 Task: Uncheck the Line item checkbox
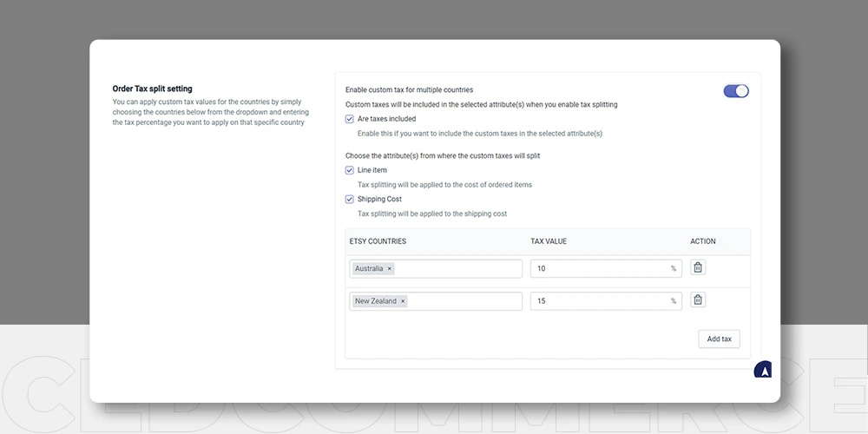coord(349,170)
